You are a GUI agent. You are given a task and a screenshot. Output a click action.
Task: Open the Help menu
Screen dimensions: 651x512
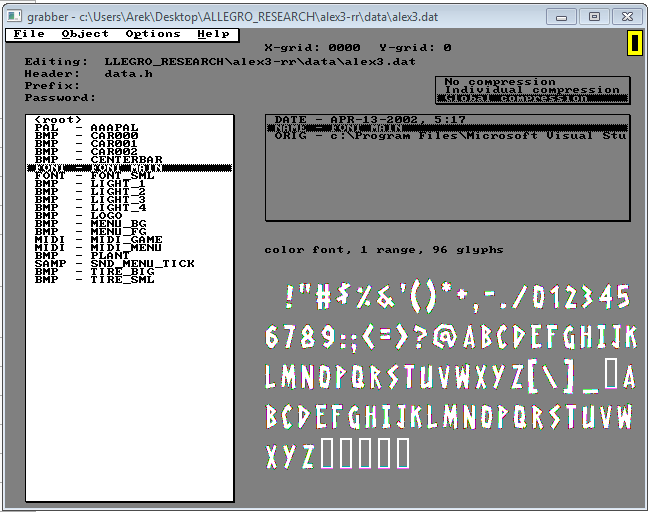[x=213, y=34]
